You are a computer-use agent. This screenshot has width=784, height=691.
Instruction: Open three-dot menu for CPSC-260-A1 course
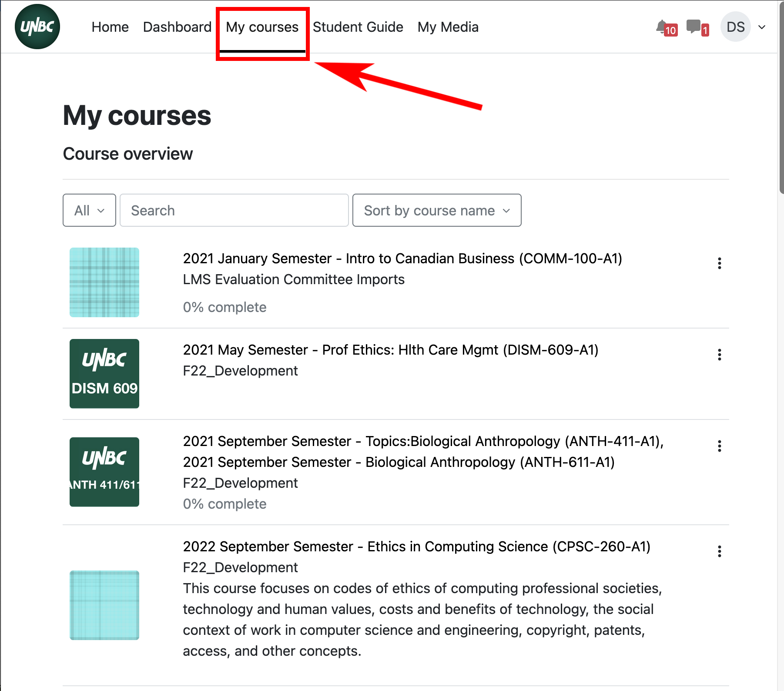[x=719, y=551]
